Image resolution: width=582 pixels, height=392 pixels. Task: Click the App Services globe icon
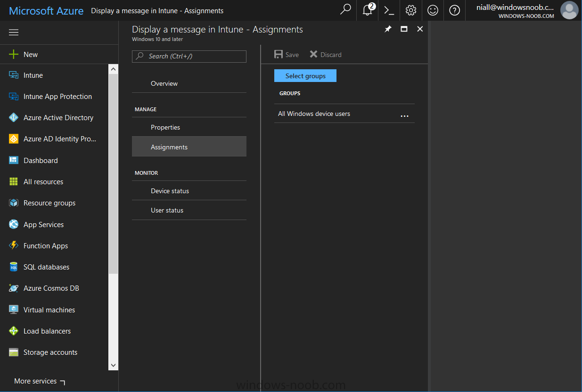pyautogui.click(x=14, y=225)
